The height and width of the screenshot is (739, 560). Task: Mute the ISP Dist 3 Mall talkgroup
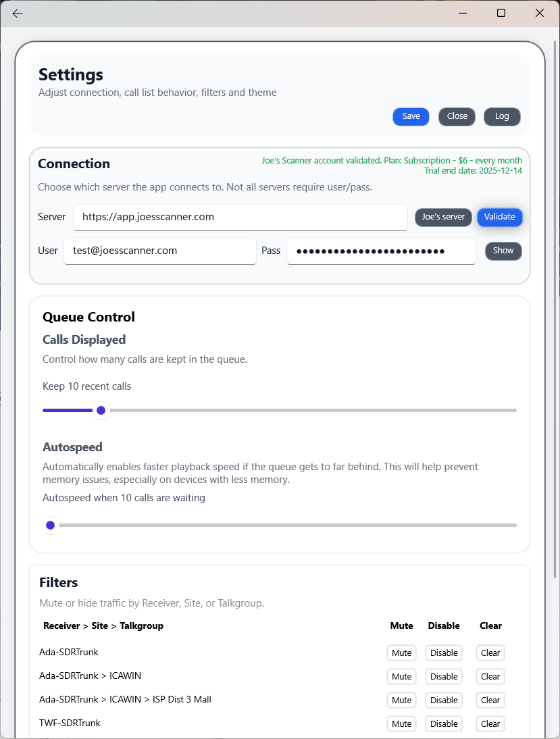(x=401, y=700)
